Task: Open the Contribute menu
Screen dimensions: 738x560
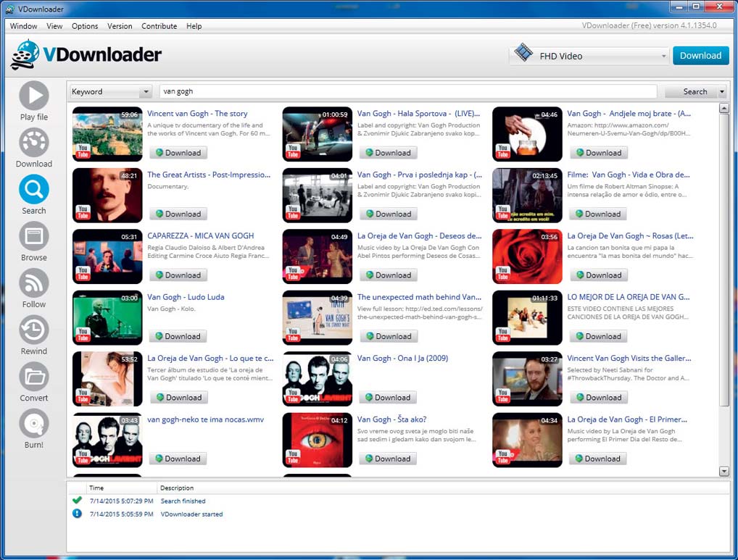Action: (x=159, y=26)
